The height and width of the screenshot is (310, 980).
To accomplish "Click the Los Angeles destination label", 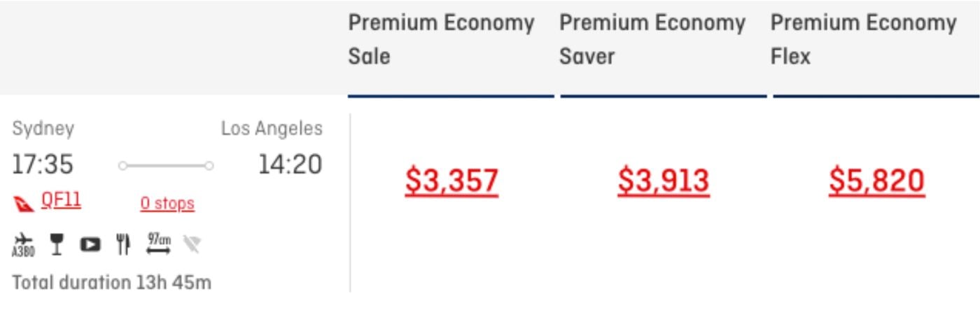I will (x=272, y=129).
